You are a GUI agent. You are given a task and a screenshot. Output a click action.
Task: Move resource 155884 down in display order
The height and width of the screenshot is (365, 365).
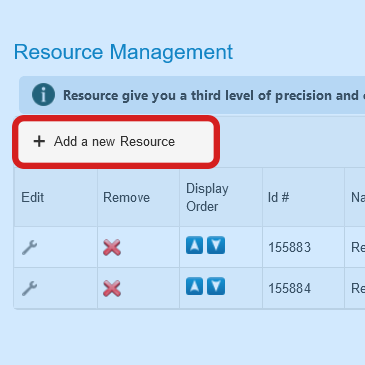pos(216,286)
